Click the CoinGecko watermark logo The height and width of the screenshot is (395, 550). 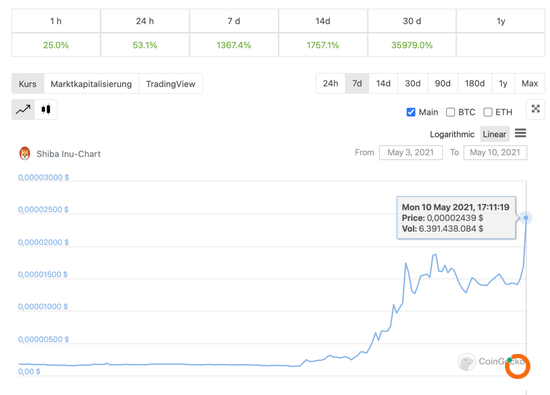pos(467,362)
